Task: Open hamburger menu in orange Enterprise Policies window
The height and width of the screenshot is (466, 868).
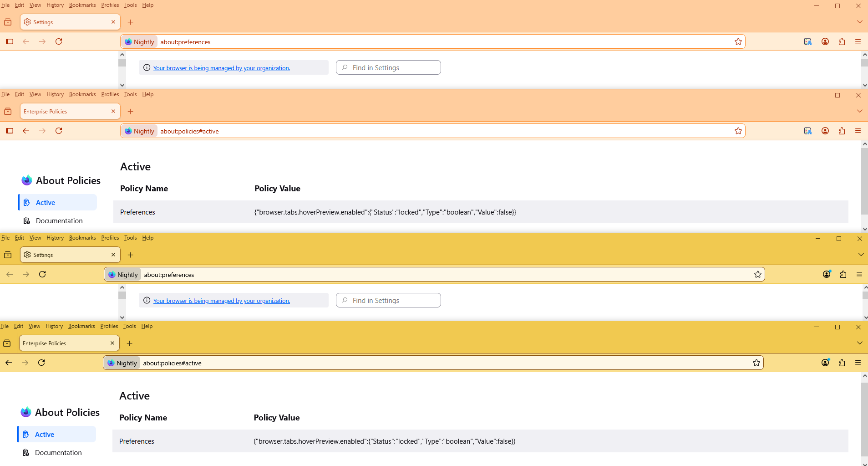Action: tap(858, 131)
